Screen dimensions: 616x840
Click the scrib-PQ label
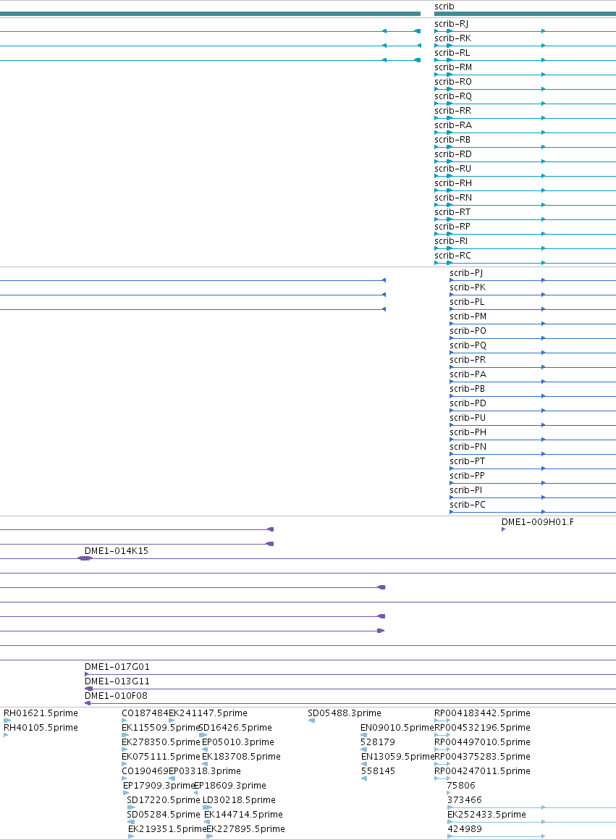click(x=468, y=345)
